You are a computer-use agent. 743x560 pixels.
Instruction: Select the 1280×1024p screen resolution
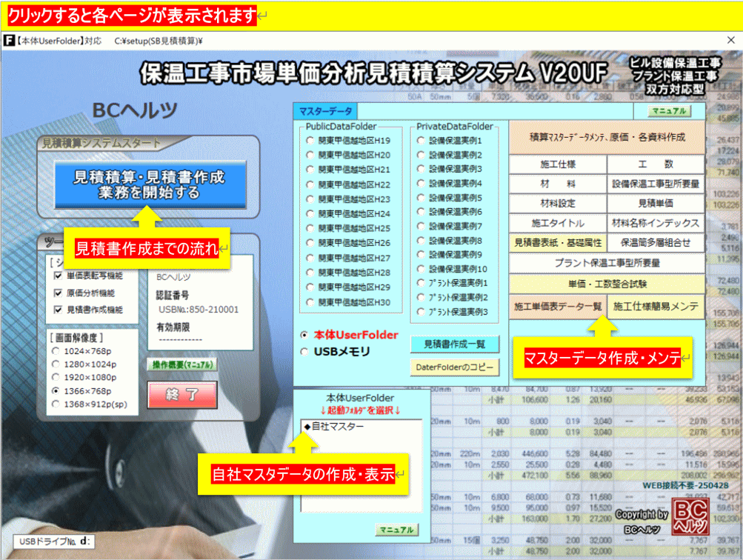click(x=56, y=364)
